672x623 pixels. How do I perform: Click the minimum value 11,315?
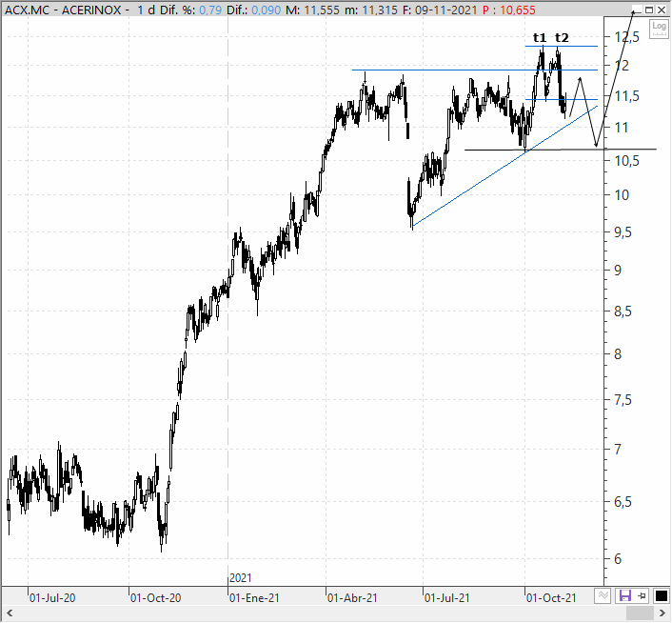tap(380, 10)
